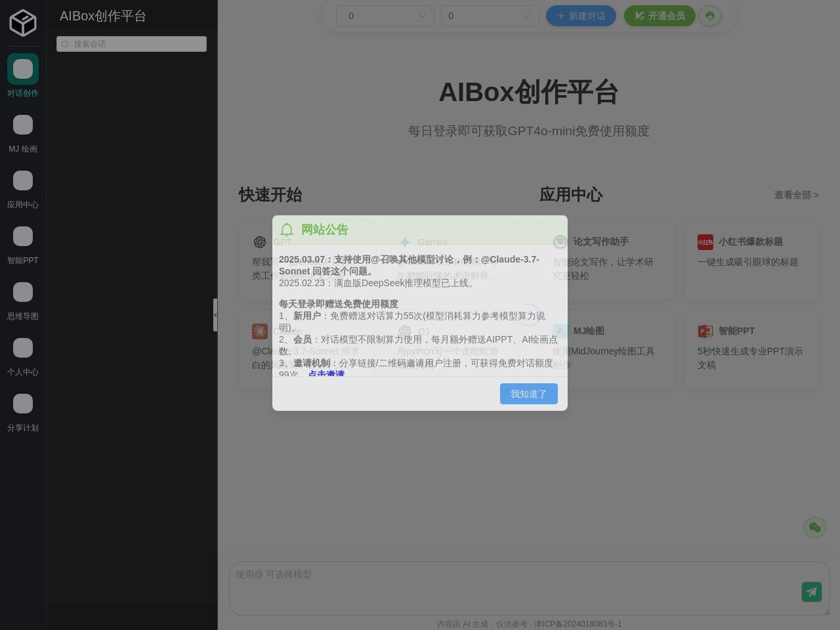
Task: Switch to 对话创作 in the sidebar
Action: click(x=23, y=69)
